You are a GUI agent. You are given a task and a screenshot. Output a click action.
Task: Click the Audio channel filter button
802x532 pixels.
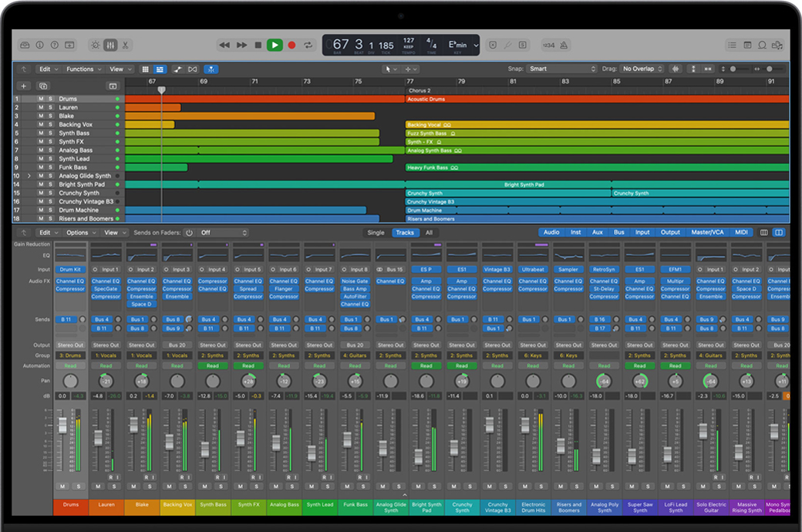(551, 232)
